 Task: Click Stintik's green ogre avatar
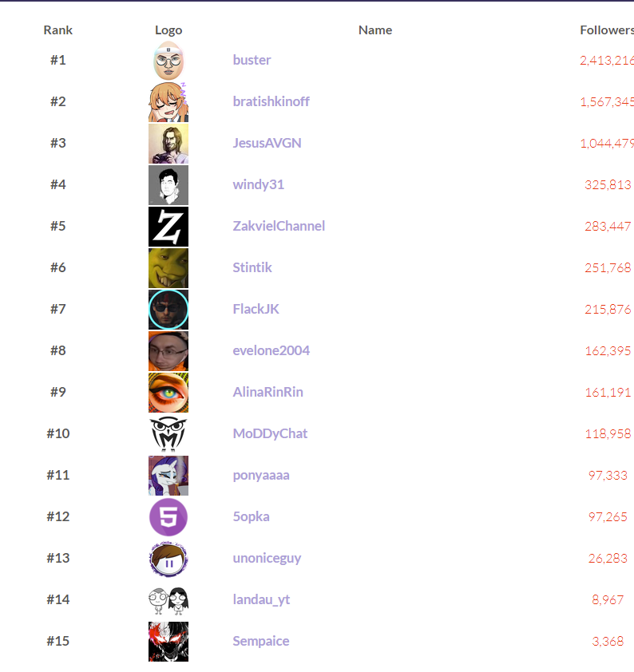(168, 268)
